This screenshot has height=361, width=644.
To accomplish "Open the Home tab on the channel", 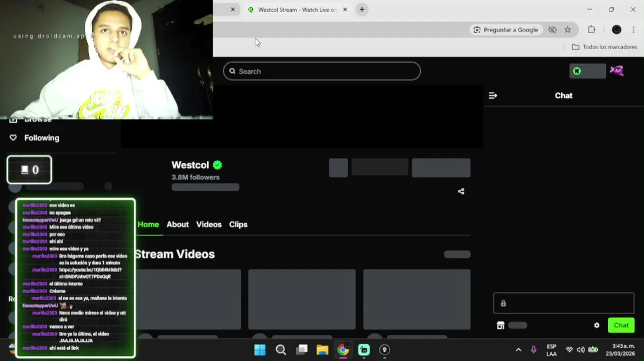I will (x=148, y=224).
